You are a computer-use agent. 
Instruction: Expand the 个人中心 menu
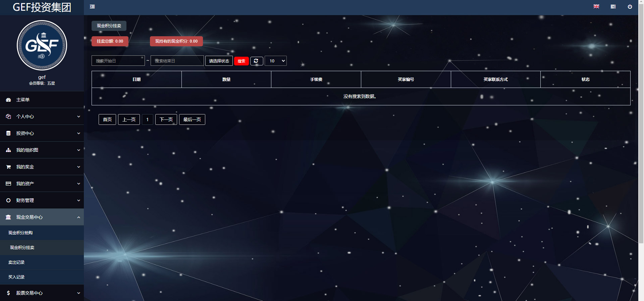(x=42, y=116)
